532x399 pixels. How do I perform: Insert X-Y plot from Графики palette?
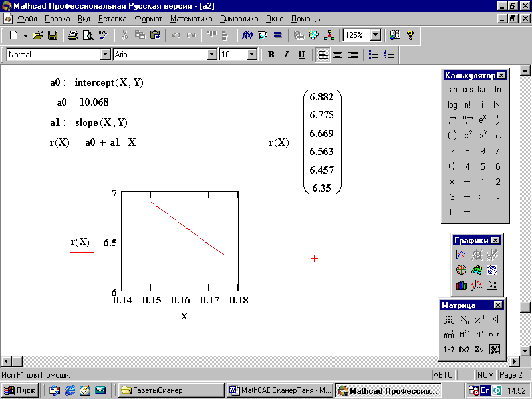pyautogui.click(x=461, y=255)
